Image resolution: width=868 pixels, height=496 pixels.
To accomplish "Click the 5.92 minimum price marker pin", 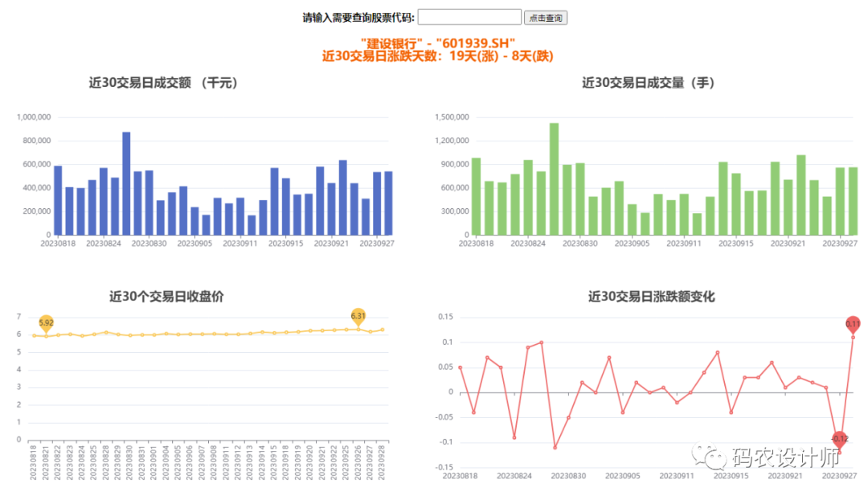I will [47, 322].
